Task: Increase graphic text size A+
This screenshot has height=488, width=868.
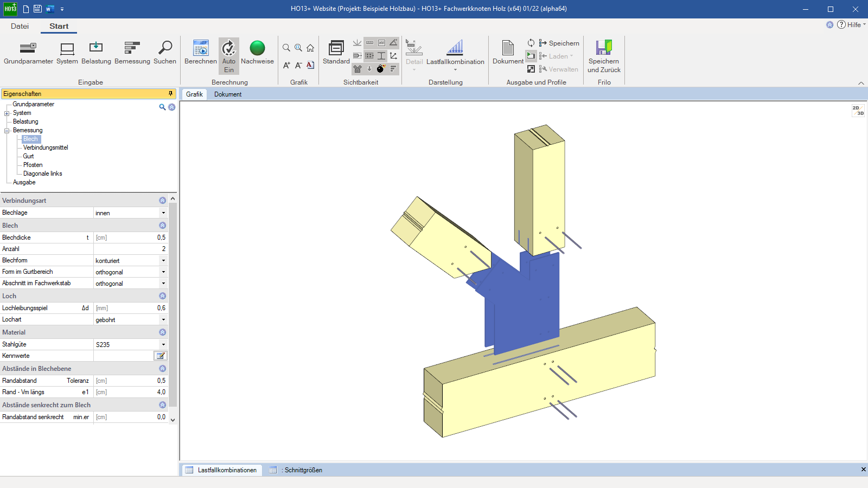Action: pos(286,65)
